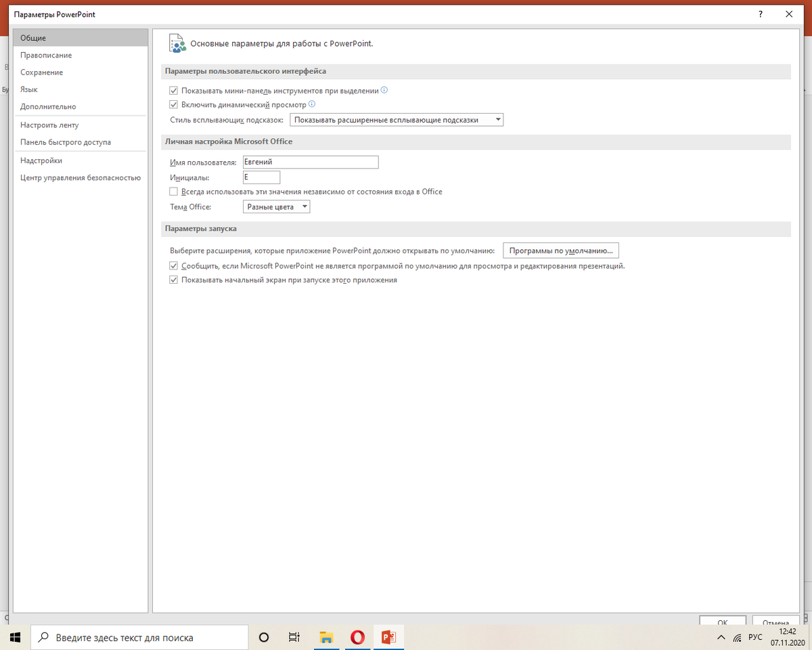The height and width of the screenshot is (650, 812).
Task: Open 'Настроить ленту' section
Action: click(x=81, y=125)
